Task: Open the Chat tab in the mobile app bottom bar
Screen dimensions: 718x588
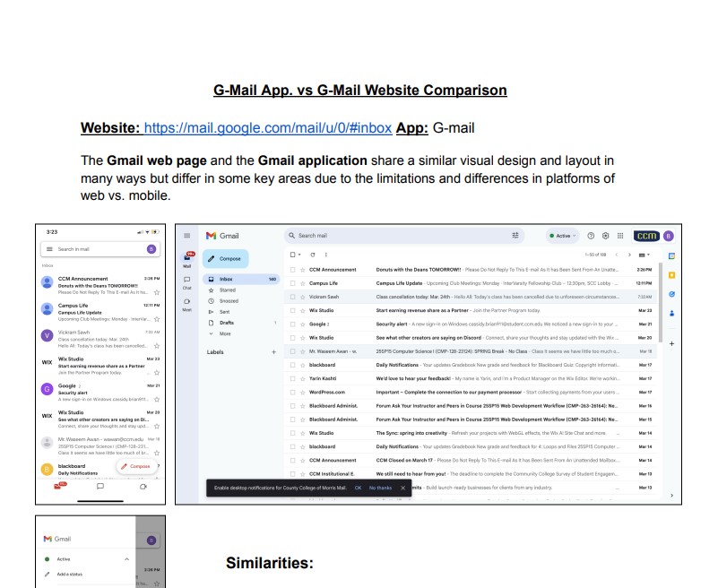Action: (x=100, y=487)
